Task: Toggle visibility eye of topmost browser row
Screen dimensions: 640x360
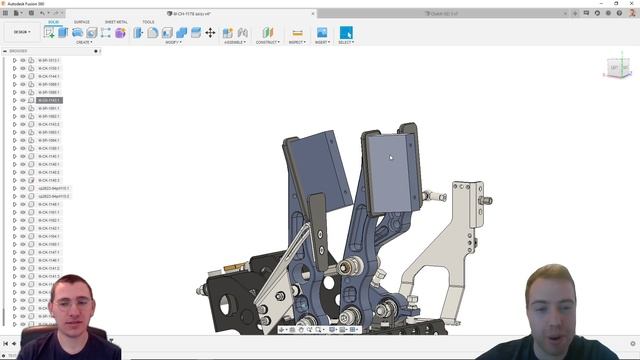Action: point(23,60)
